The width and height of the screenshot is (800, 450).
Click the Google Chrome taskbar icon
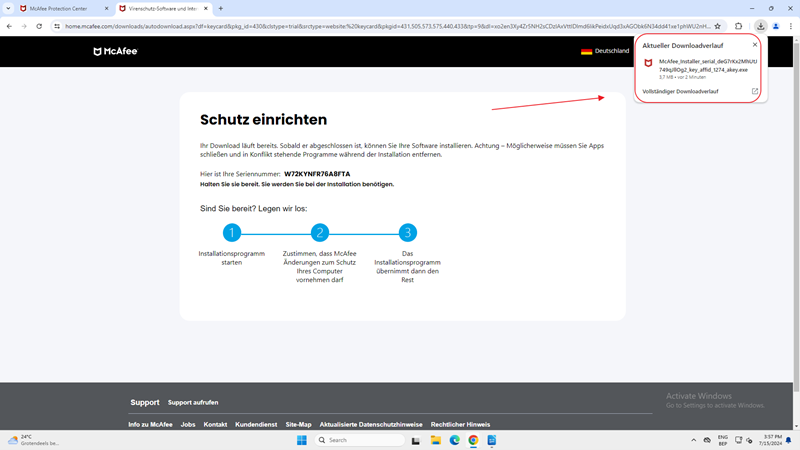pos(473,440)
